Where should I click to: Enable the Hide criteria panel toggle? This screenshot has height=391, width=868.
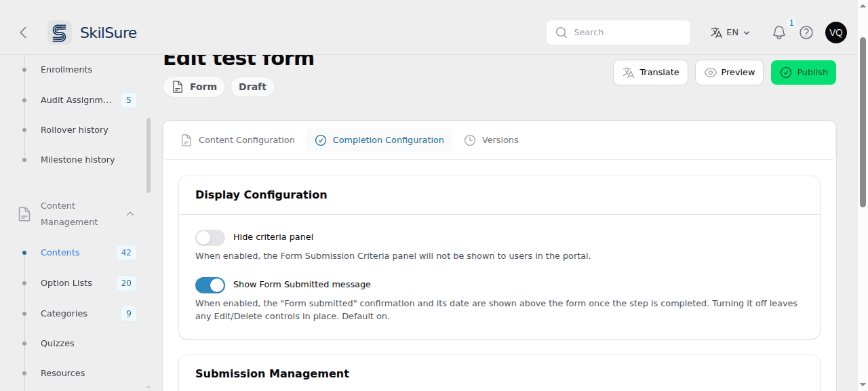tap(210, 237)
